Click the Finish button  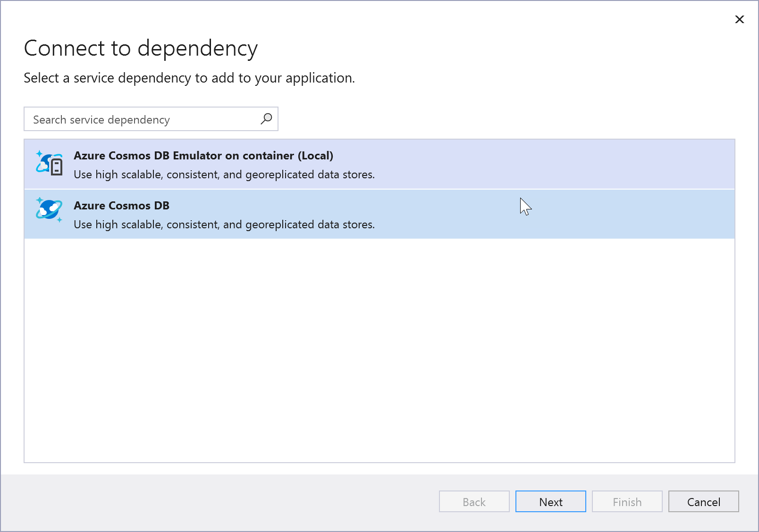click(x=626, y=501)
